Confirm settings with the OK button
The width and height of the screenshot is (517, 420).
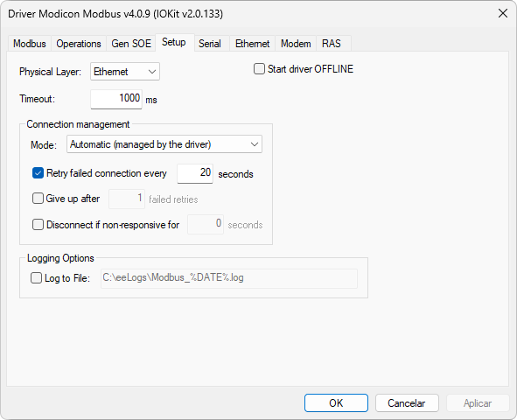pyautogui.click(x=336, y=402)
